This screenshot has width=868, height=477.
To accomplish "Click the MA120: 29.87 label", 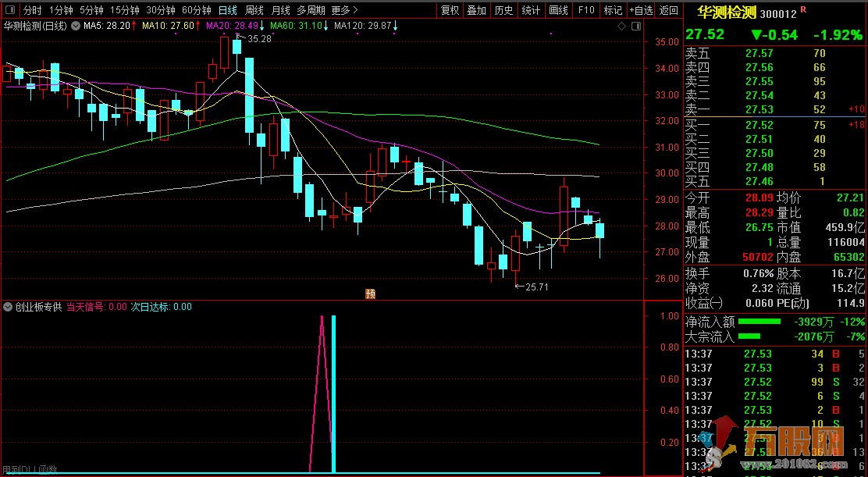I will [x=366, y=26].
